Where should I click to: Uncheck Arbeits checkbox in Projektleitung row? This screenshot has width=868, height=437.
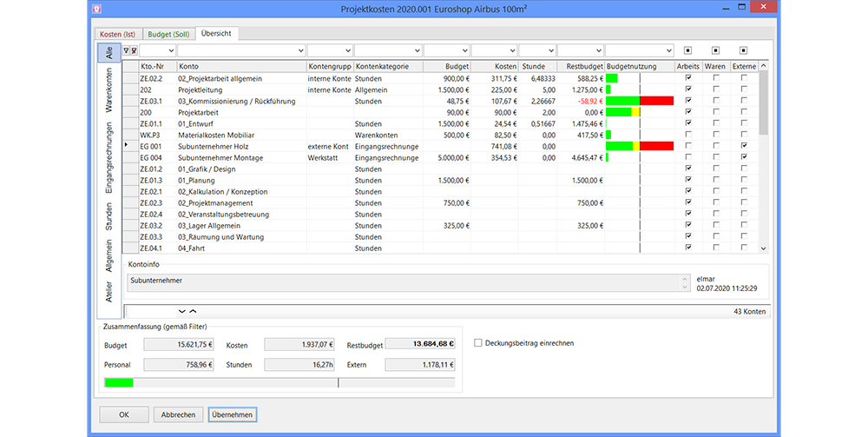point(688,89)
